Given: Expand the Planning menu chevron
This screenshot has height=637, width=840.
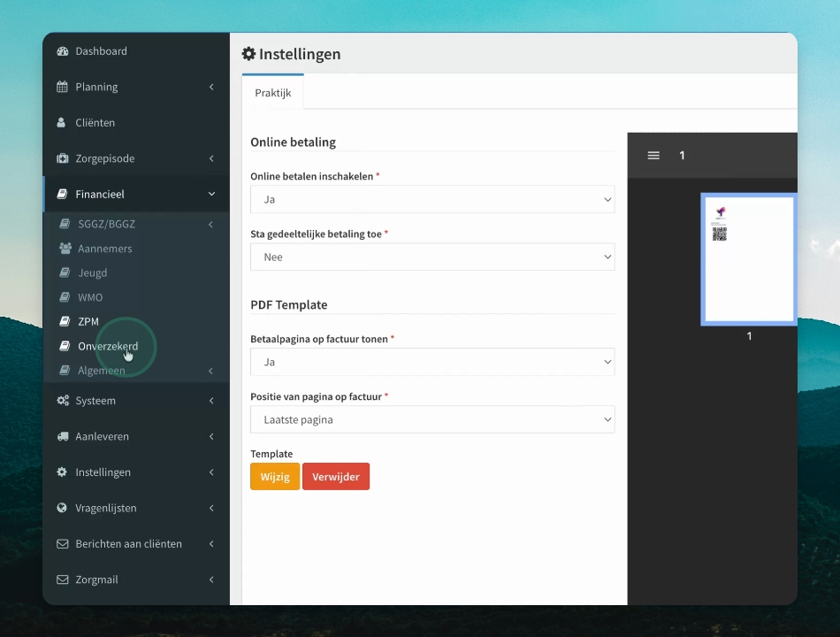Looking at the screenshot, I should pos(211,87).
